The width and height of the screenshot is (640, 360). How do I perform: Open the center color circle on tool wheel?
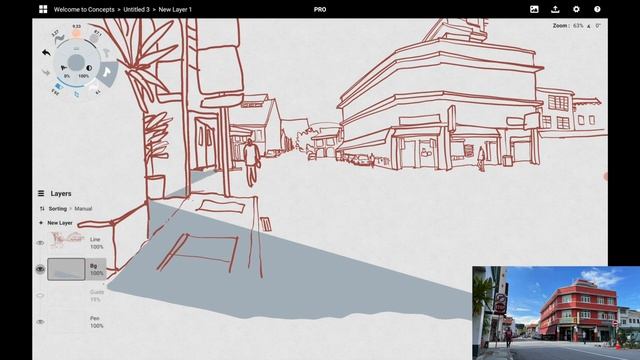76,62
